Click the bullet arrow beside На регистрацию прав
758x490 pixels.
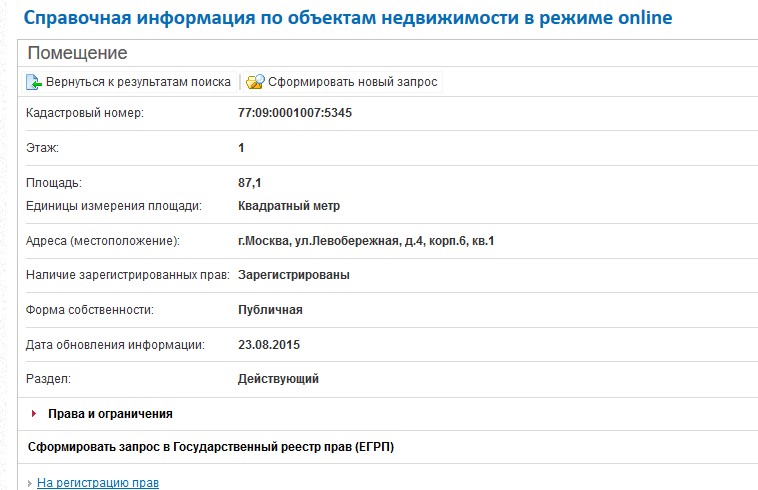click(28, 484)
